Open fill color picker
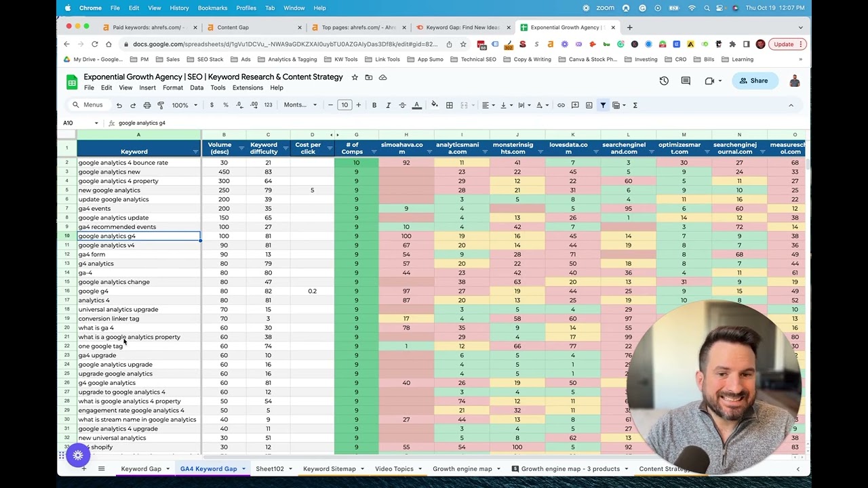868x488 pixels. [x=434, y=105]
